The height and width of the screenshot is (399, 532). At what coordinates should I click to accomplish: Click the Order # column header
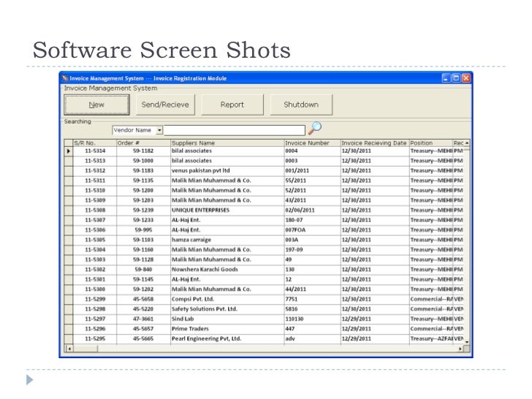tap(143, 142)
